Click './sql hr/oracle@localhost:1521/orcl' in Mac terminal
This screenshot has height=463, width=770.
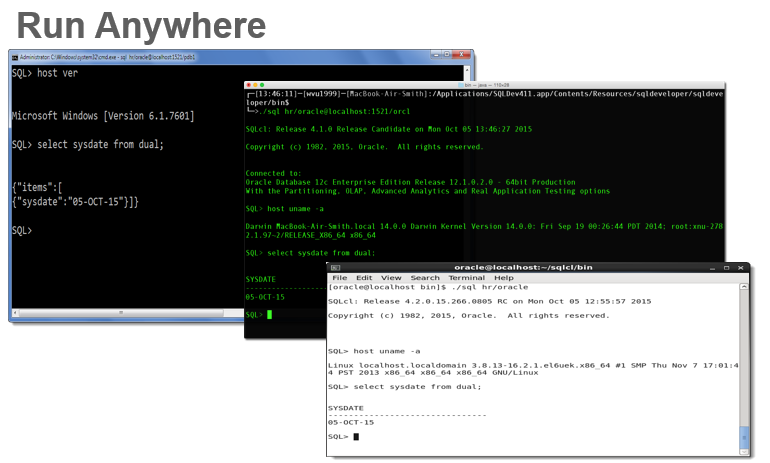332,111
